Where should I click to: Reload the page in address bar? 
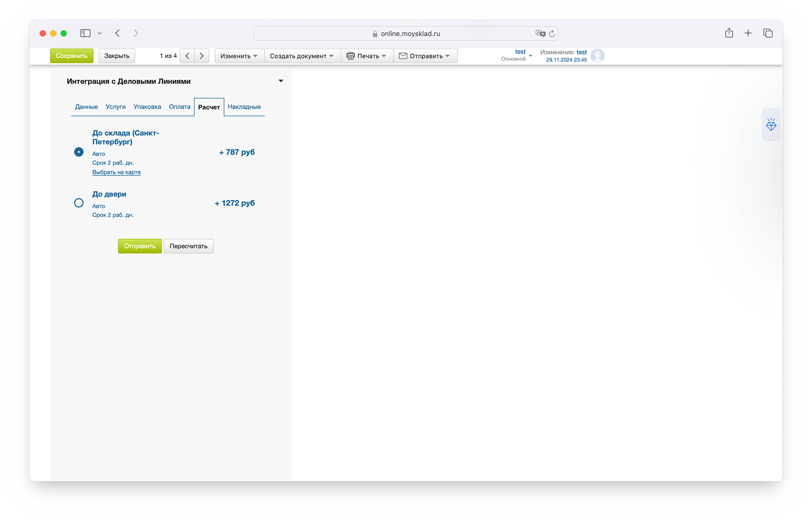(552, 34)
